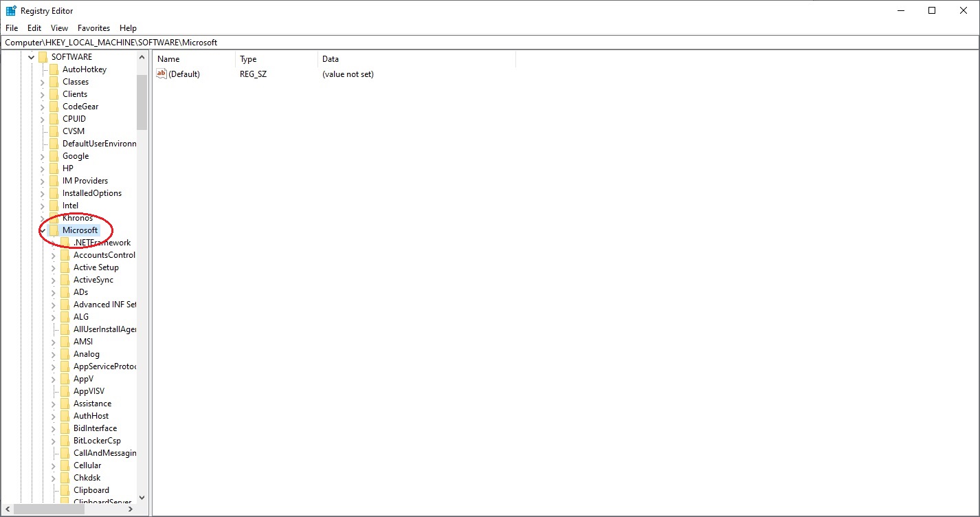Viewport: 980px width, 517px height.
Task: Click the tree pane horizontal scrollbar thumb
Action: (x=49, y=509)
